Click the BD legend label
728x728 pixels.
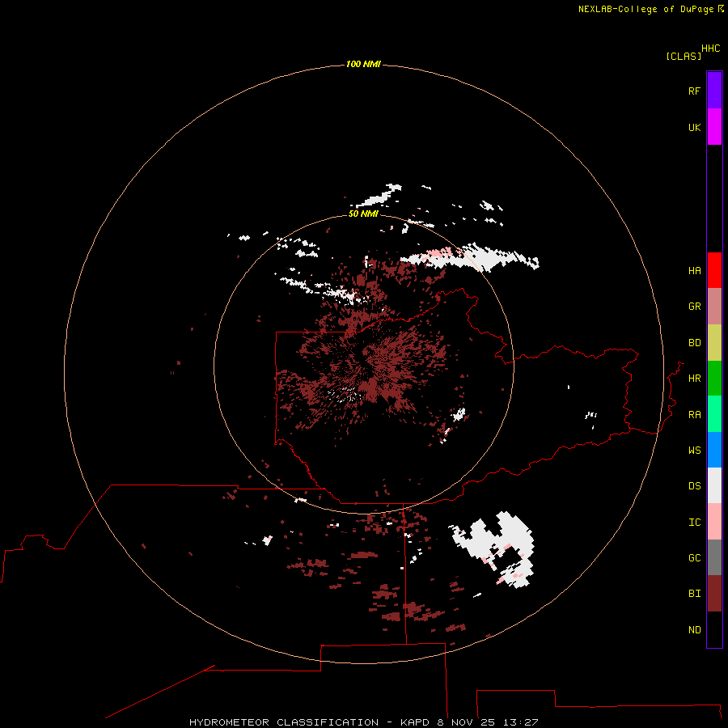tap(694, 343)
